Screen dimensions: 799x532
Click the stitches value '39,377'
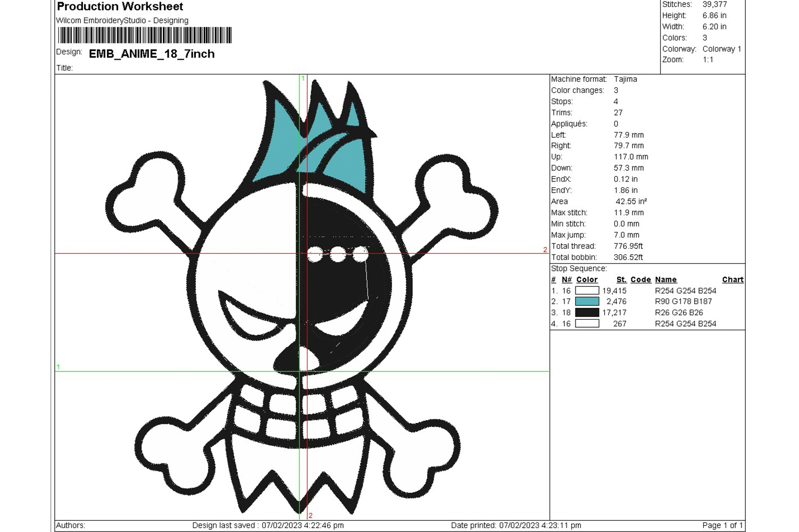point(714,4)
